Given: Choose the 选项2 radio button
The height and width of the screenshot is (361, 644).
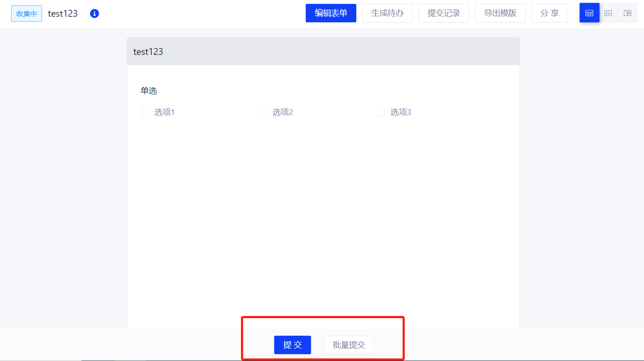Looking at the screenshot, I should click(263, 112).
